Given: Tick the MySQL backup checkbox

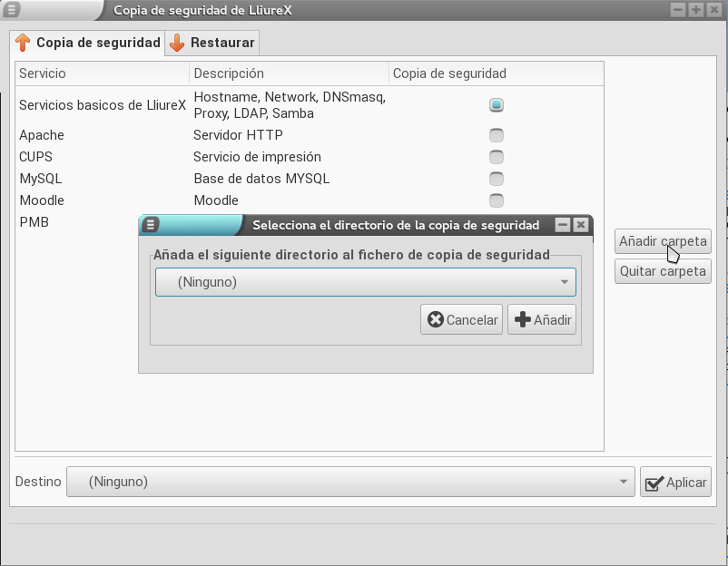Looking at the screenshot, I should coord(497,179).
